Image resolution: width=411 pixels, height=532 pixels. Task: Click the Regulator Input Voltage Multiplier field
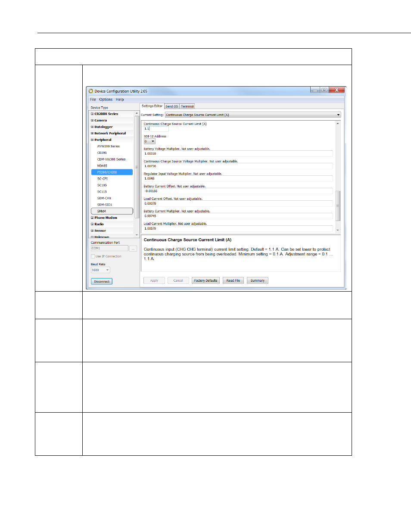[238, 178]
